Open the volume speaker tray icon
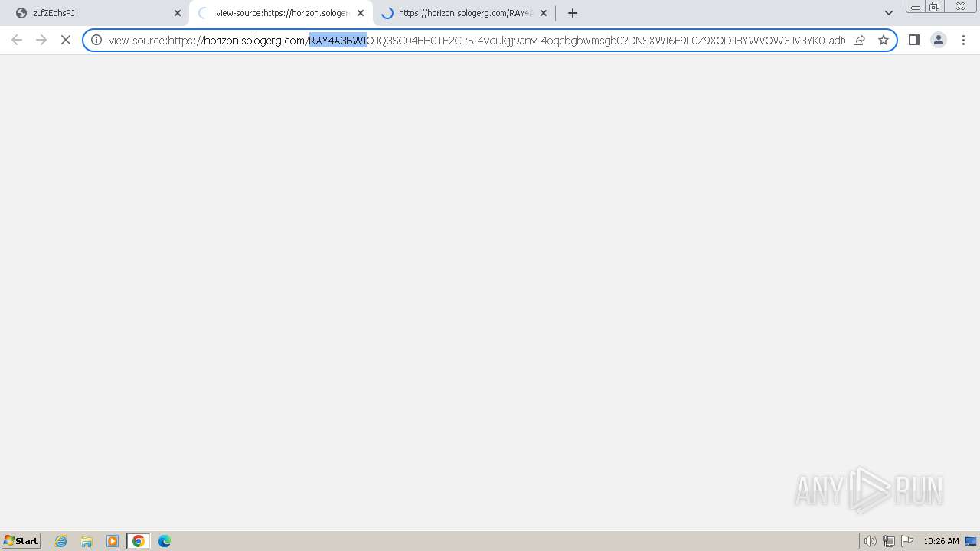 click(x=871, y=541)
